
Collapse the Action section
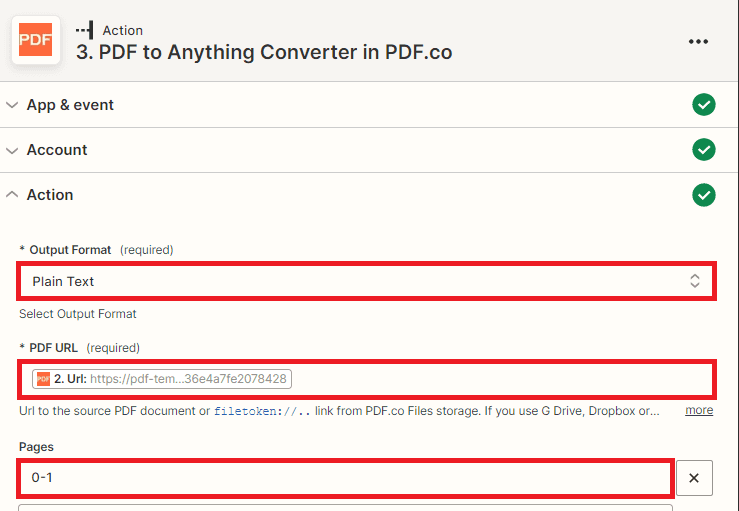coord(12,195)
